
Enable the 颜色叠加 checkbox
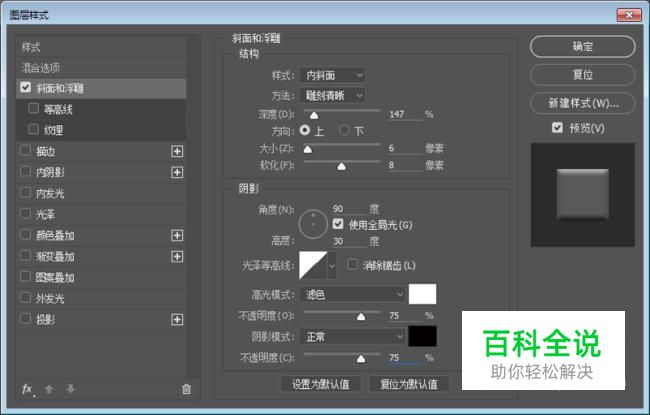point(25,235)
